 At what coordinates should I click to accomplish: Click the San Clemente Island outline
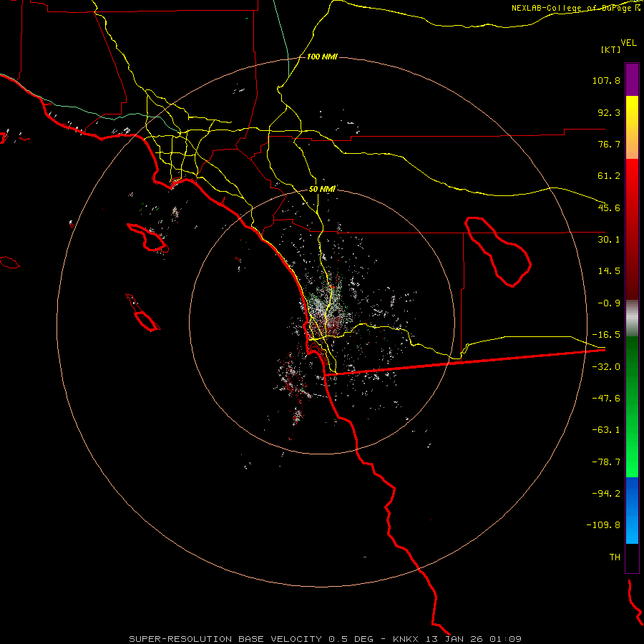[143, 313]
